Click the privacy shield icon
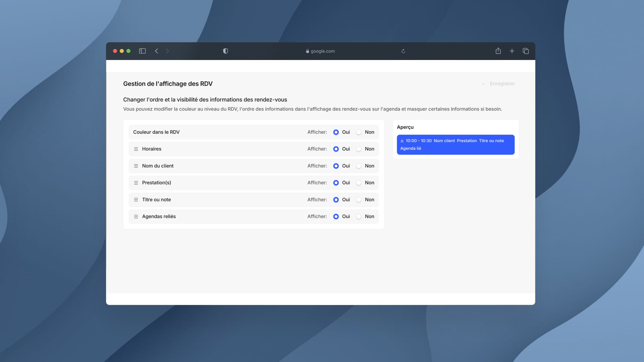 pos(225,51)
